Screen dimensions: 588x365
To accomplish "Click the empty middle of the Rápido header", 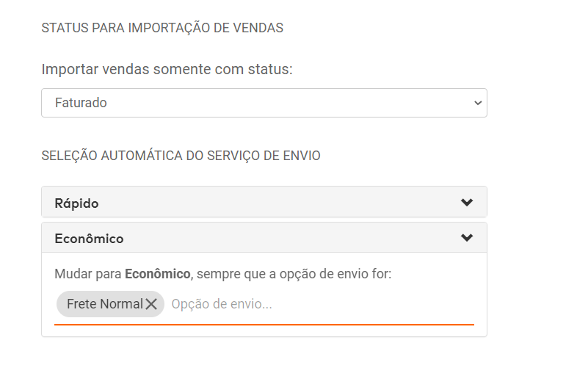I will point(279,203).
